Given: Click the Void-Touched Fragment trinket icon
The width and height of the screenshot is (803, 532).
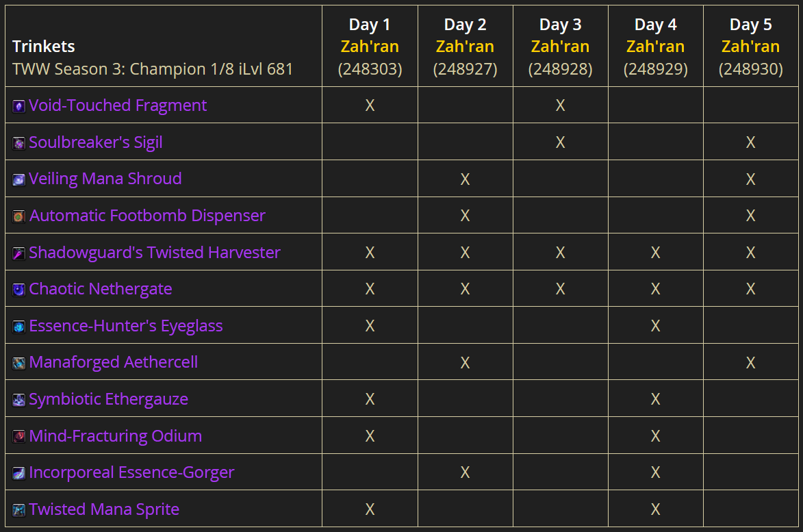Looking at the screenshot, I should pyautogui.click(x=19, y=106).
